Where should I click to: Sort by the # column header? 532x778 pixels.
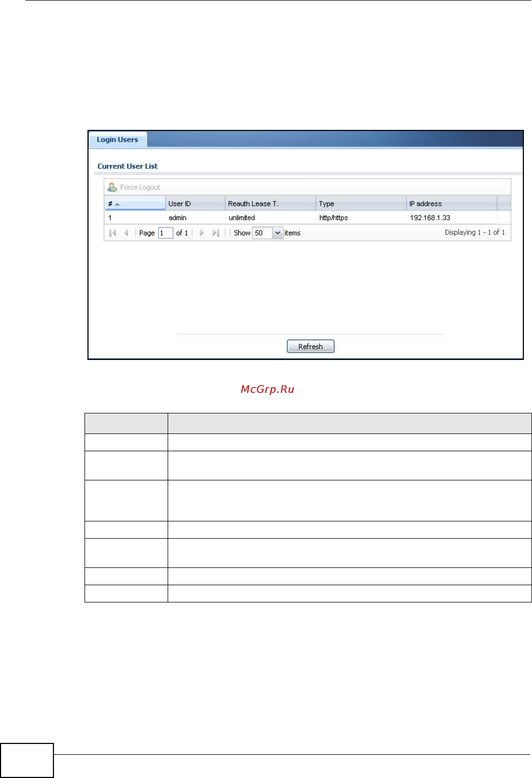pyautogui.click(x=135, y=204)
